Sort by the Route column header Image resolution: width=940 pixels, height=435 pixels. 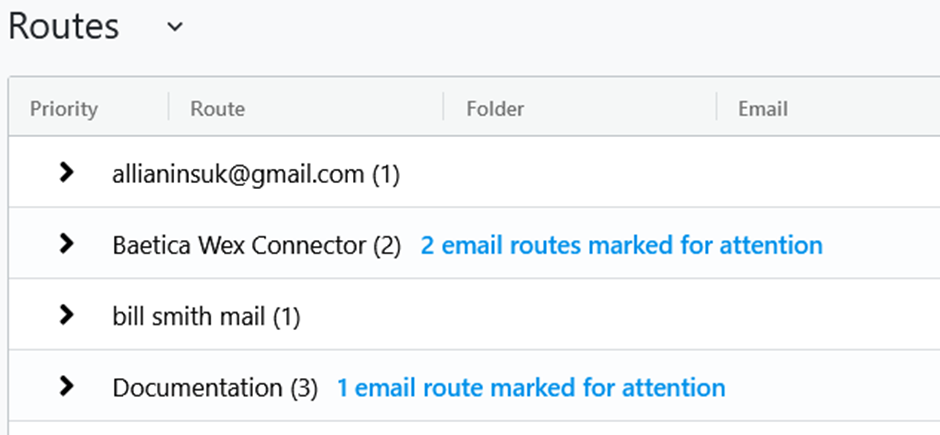(218, 109)
